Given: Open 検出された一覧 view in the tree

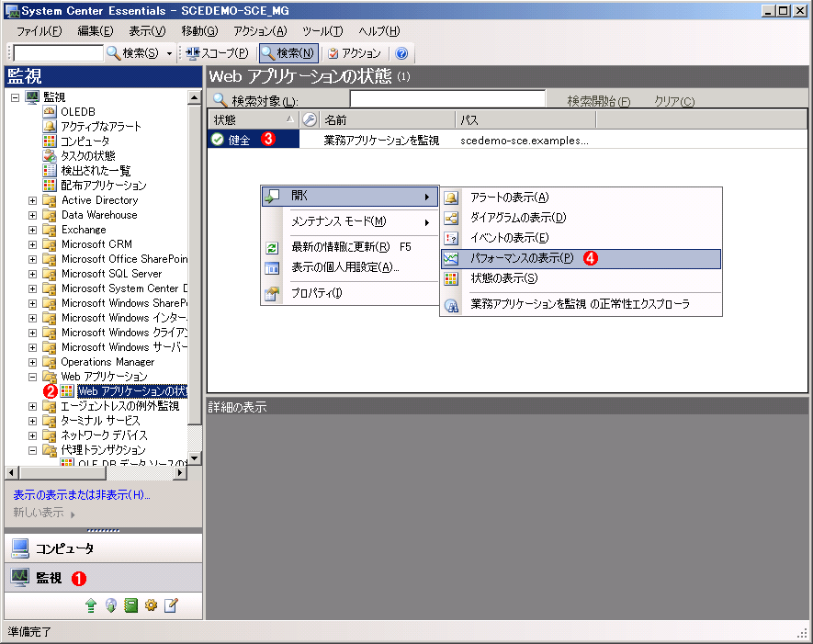Looking at the screenshot, I should click(96, 171).
